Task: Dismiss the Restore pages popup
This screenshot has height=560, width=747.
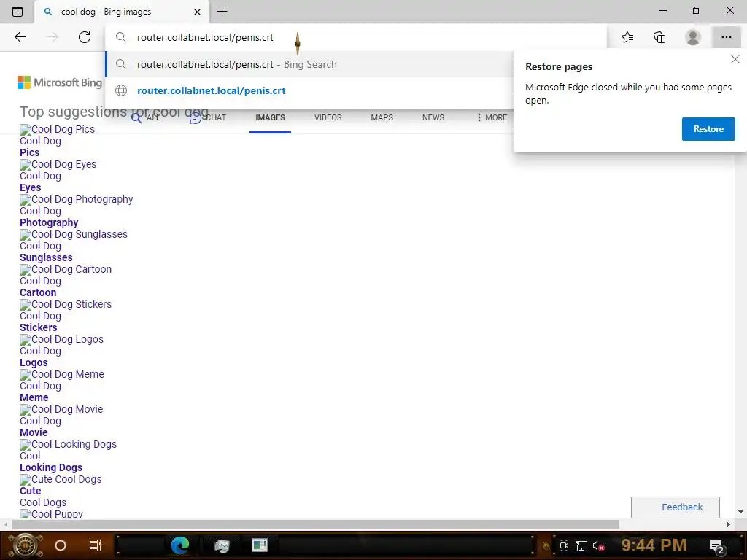Action: pyautogui.click(x=735, y=59)
